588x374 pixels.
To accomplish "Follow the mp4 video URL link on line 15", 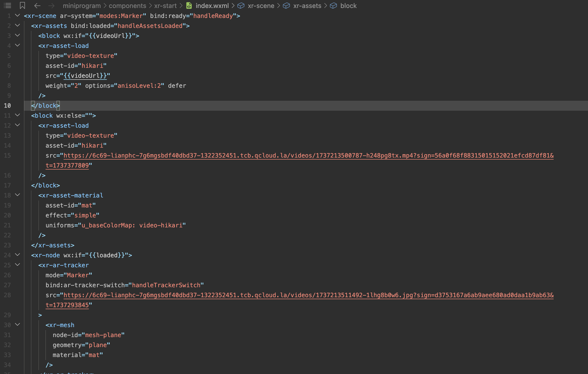I will [x=308, y=156].
